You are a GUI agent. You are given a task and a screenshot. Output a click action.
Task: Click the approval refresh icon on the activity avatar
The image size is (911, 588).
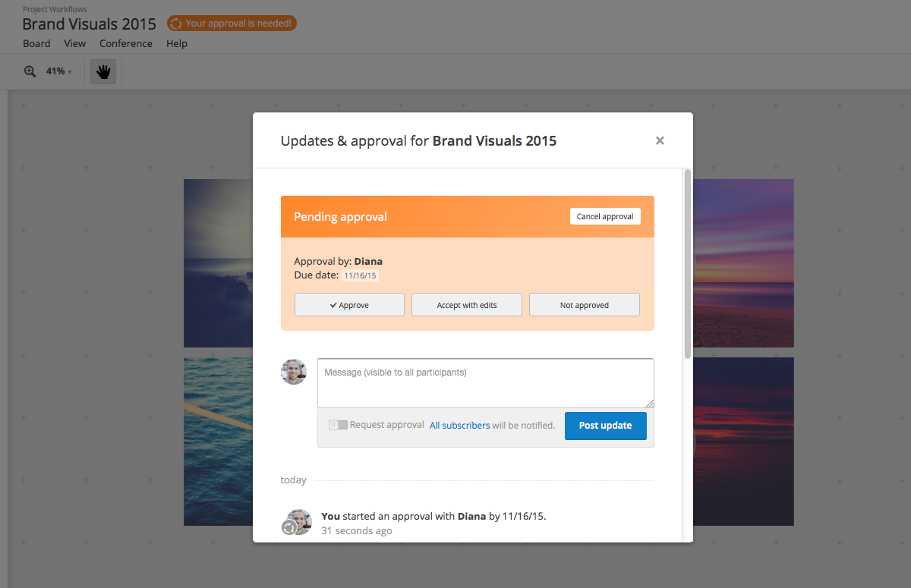pyautogui.click(x=288, y=527)
